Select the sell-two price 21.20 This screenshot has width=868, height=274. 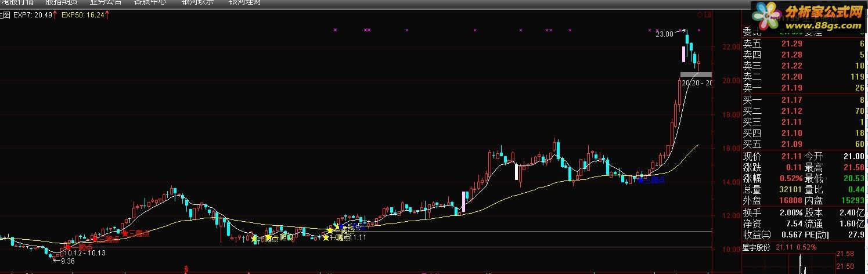[792, 77]
